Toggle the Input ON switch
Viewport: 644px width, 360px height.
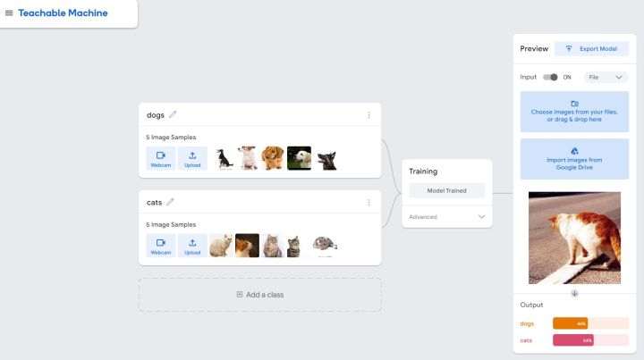tap(550, 77)
